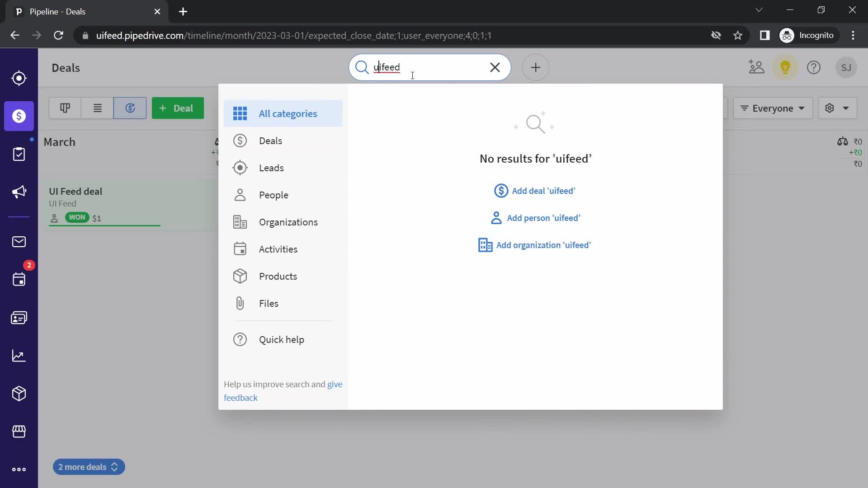This screenshot has height=488, width=868.
Task: Filter search by Leads category
Action: pos(283,168)
